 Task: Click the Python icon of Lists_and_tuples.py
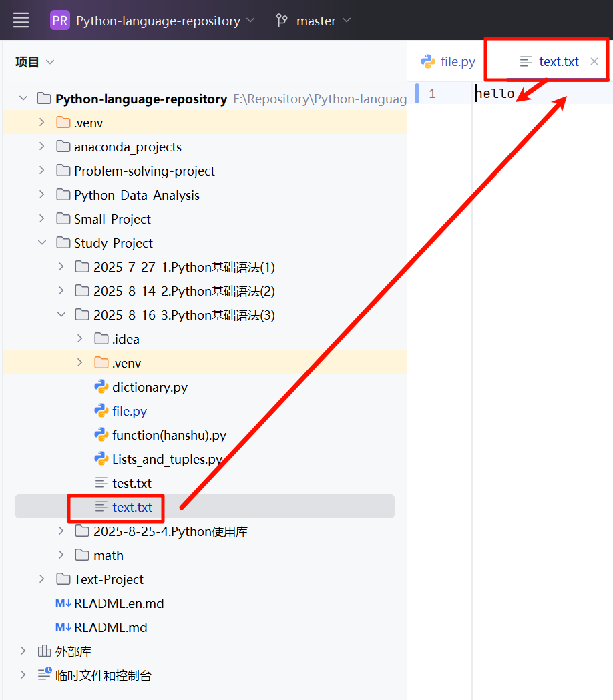[101, 459]
